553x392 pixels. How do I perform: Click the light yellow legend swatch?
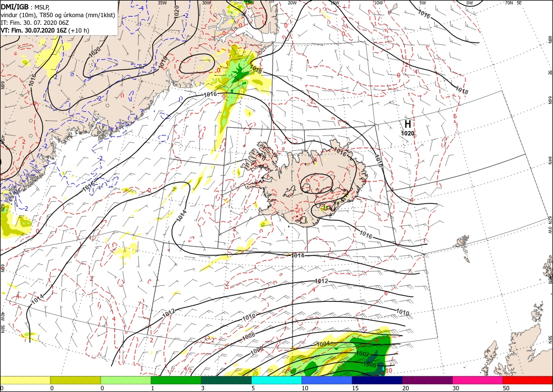[25, 380]
